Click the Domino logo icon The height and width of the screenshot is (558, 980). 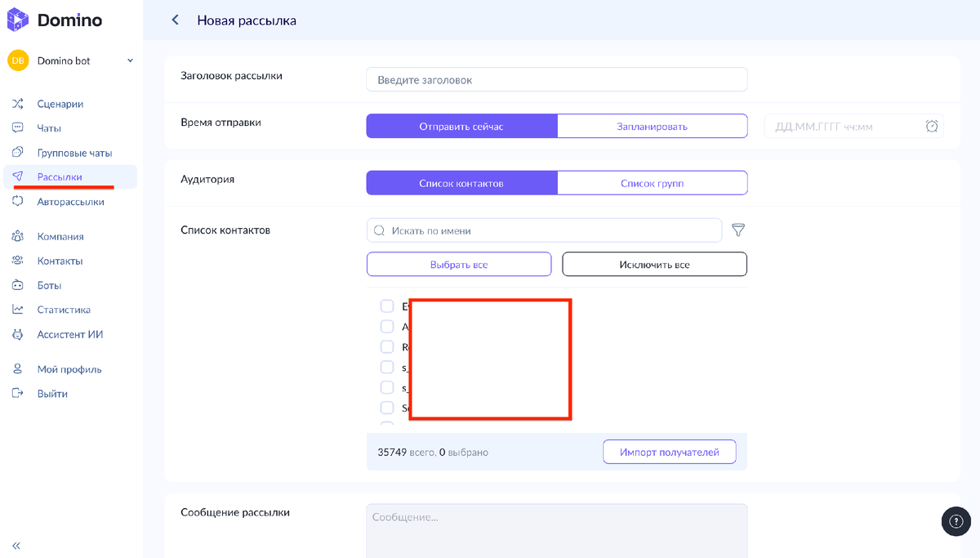tap(19, 20)
